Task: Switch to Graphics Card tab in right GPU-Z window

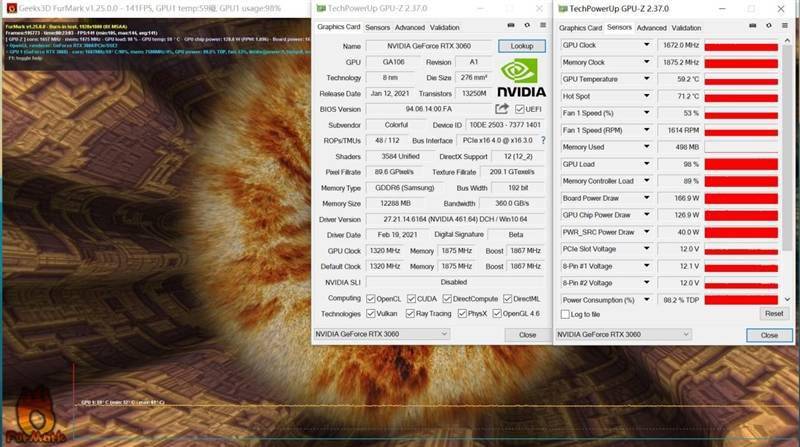Action: pos(581,28)
